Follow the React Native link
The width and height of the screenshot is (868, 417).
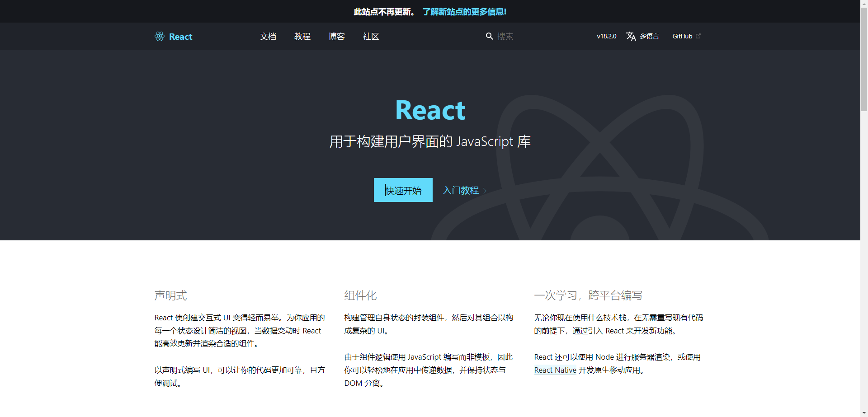coord(555,370)
